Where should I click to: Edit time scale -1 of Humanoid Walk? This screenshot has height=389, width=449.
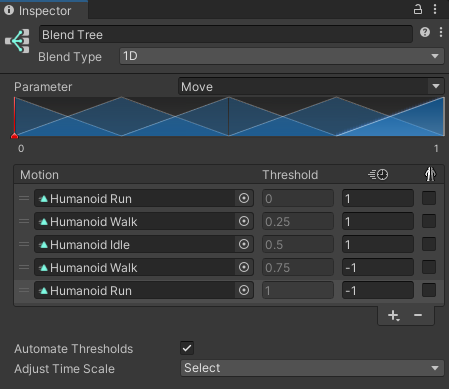pyautogui.click(x=378, y=267)
